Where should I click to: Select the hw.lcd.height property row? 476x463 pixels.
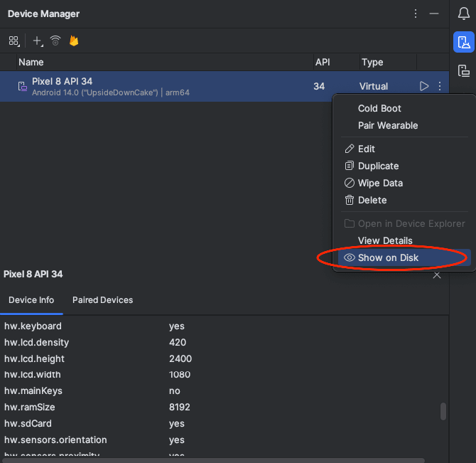(x=223, y=358)
